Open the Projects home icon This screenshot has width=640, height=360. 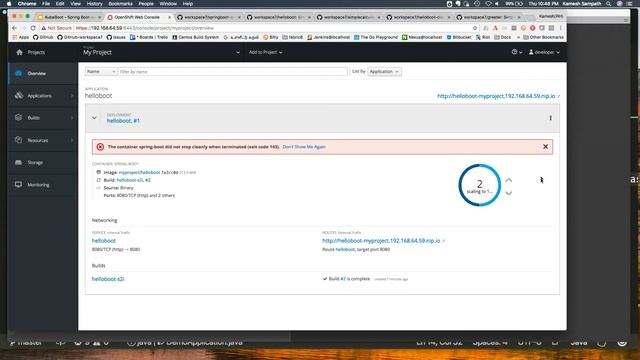(19, 52)
